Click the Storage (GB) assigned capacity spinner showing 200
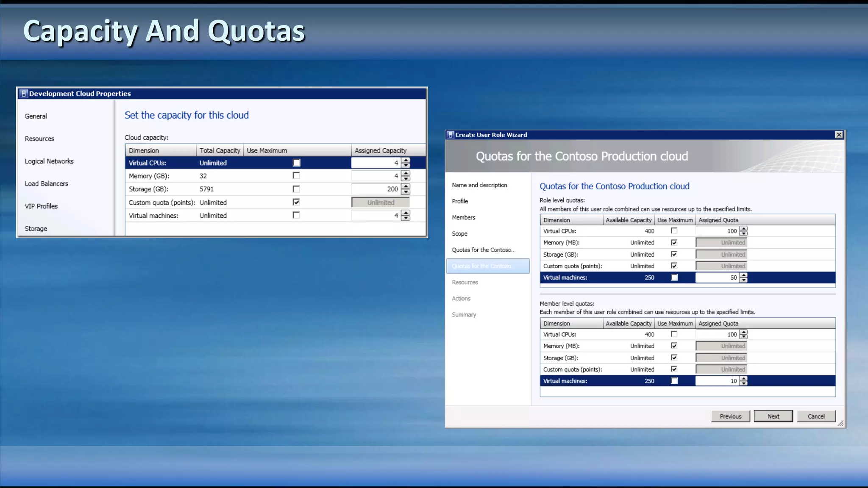This screenshot has width=868, height=488. tap(406, 189)
